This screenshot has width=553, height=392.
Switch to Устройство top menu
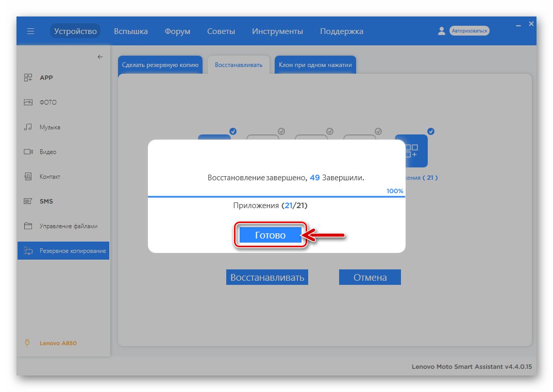(x=75, y=31)
